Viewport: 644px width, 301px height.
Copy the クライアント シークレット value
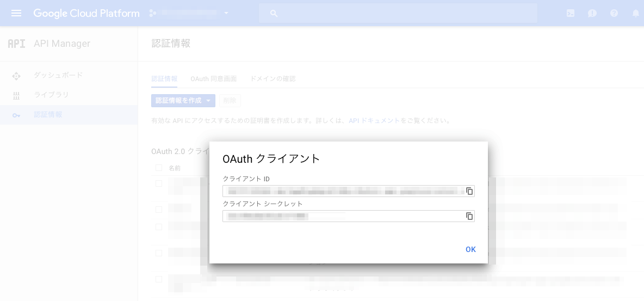coord(469,216)
